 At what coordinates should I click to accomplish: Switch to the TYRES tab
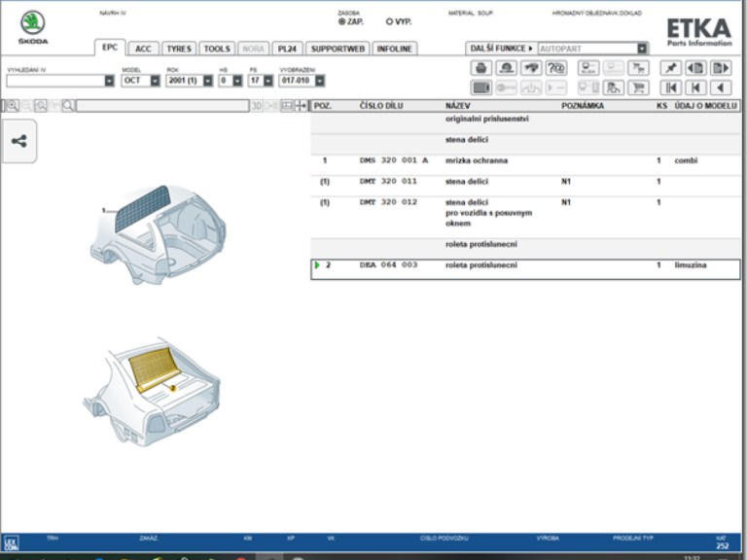pyautogui.click(x=178, y=49)
